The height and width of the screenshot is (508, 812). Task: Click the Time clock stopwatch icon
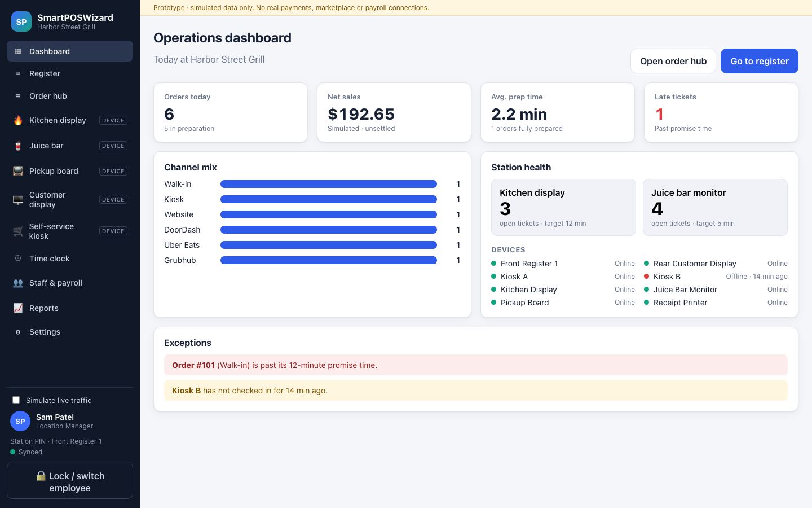[x=18, y=259]
